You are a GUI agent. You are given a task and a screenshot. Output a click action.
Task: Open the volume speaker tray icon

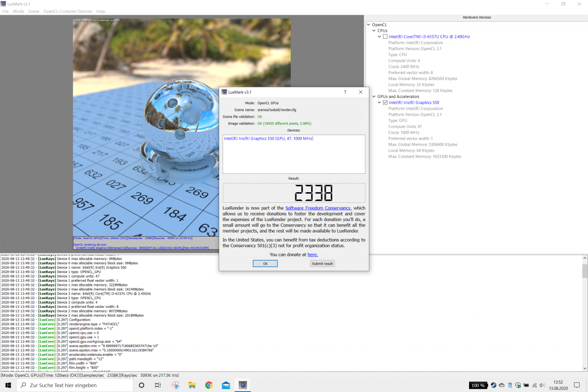(543, 385)
